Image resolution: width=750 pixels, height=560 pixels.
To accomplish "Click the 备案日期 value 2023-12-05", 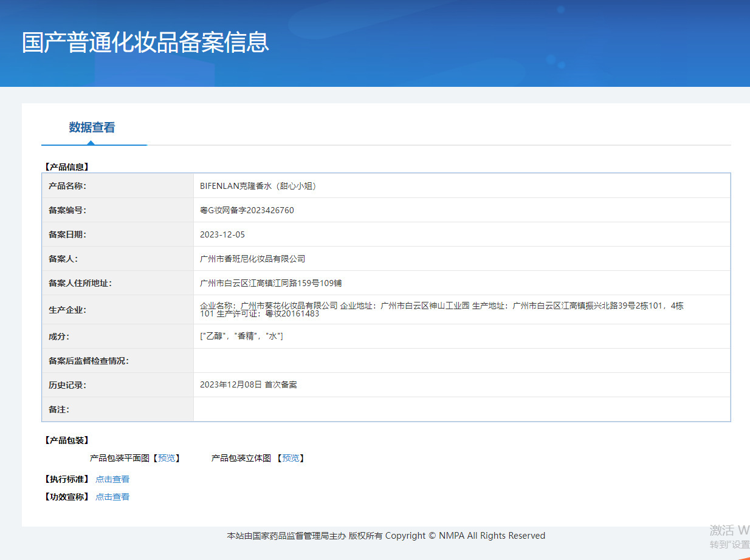I will [222, 234].
